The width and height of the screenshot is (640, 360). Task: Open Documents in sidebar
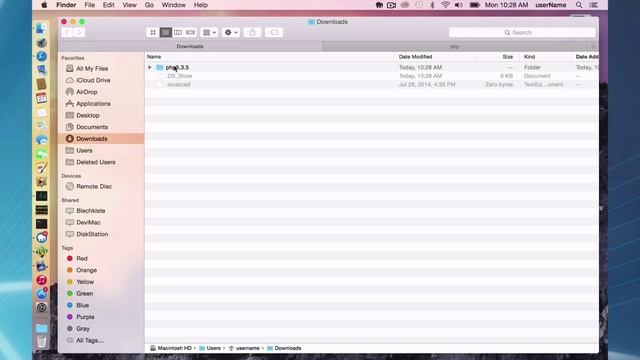[x=92, y=127]
